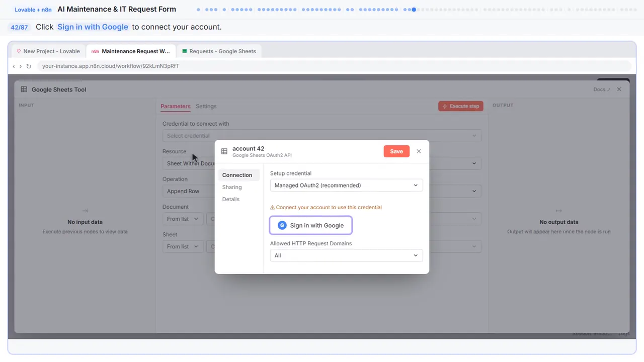Click the Google Sheets icon in credential dialog
Screen dimensions: 644x362
[x=224, y=151]
